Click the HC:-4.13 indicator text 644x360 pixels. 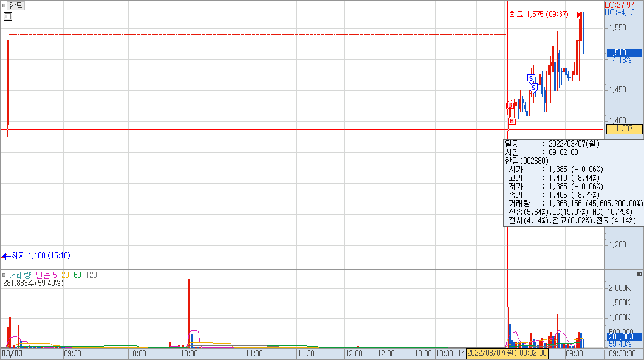pyautogui.click(x=619, y=12)
